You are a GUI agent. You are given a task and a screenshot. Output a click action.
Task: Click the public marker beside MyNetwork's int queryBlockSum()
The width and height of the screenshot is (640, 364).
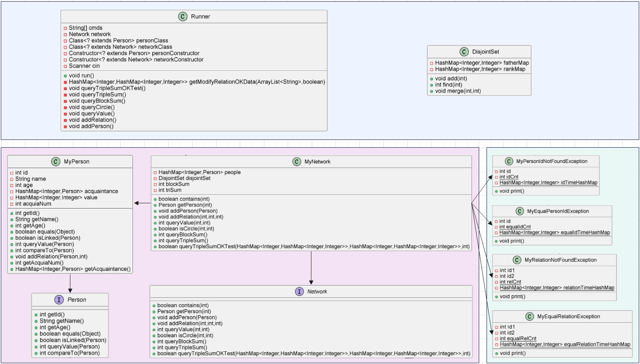155,235
